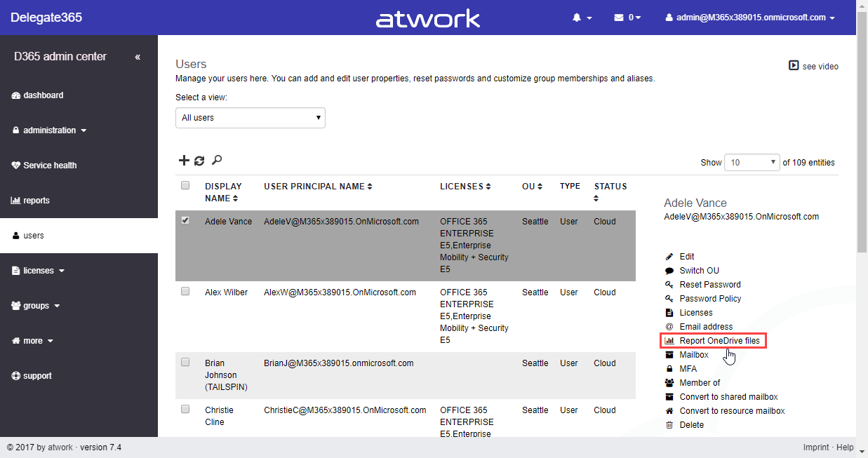Collapse sidebar with double chevron

pos(138,57)
